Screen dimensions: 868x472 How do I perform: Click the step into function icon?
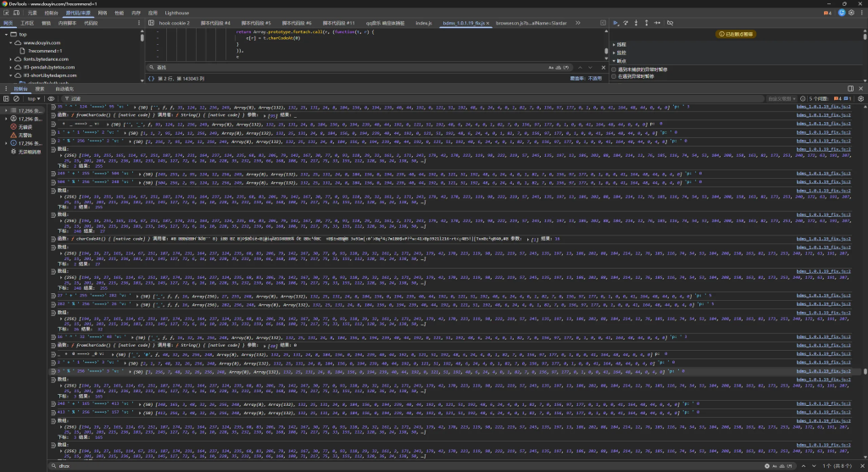click(637, 24)
